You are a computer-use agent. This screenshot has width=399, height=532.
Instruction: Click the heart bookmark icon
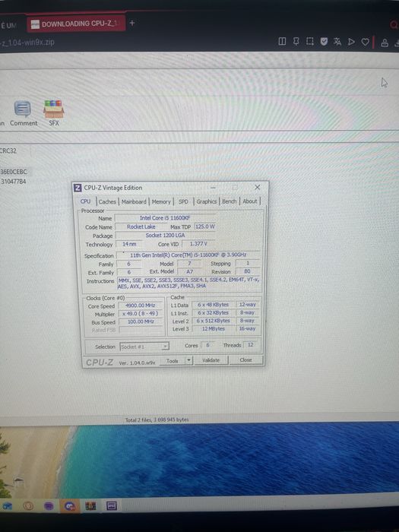click(x=365, y=42)
